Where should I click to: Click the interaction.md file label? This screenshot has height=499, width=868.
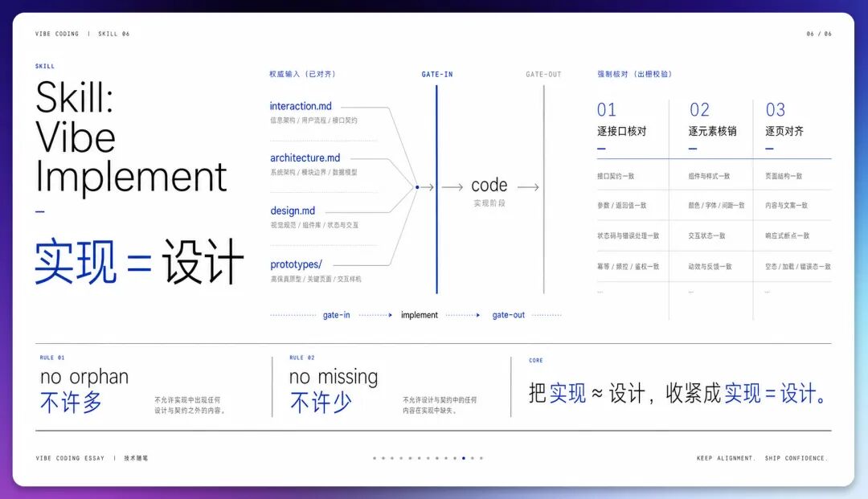tap(301, 105)
